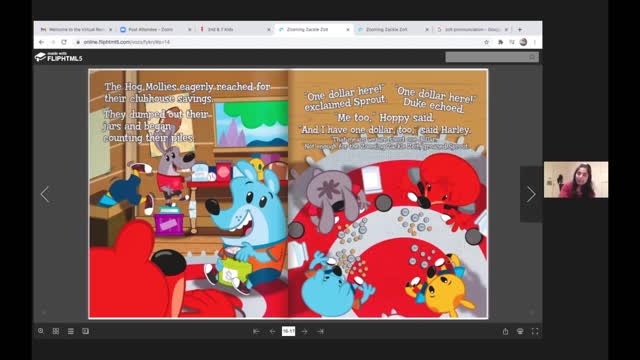Open a new browser tab
The width and height of the screenshot is (640, 360).
[520, 29]
